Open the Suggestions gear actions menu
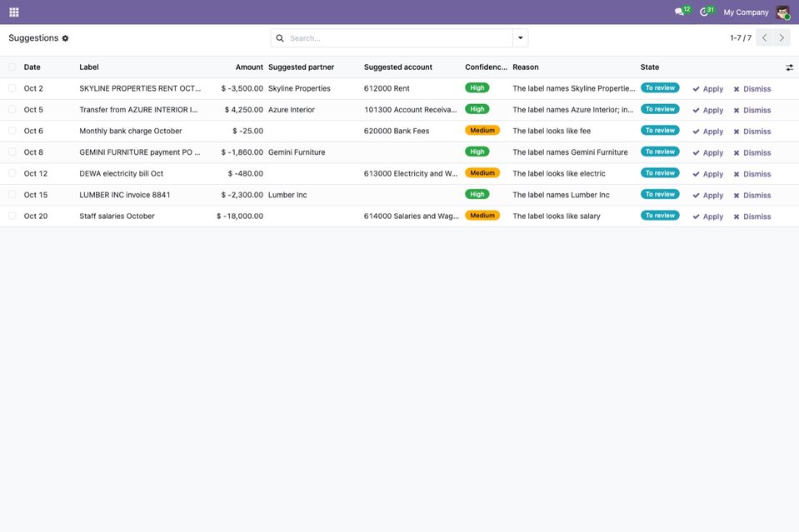The image size is (799, 532). (x=65, y=38)
